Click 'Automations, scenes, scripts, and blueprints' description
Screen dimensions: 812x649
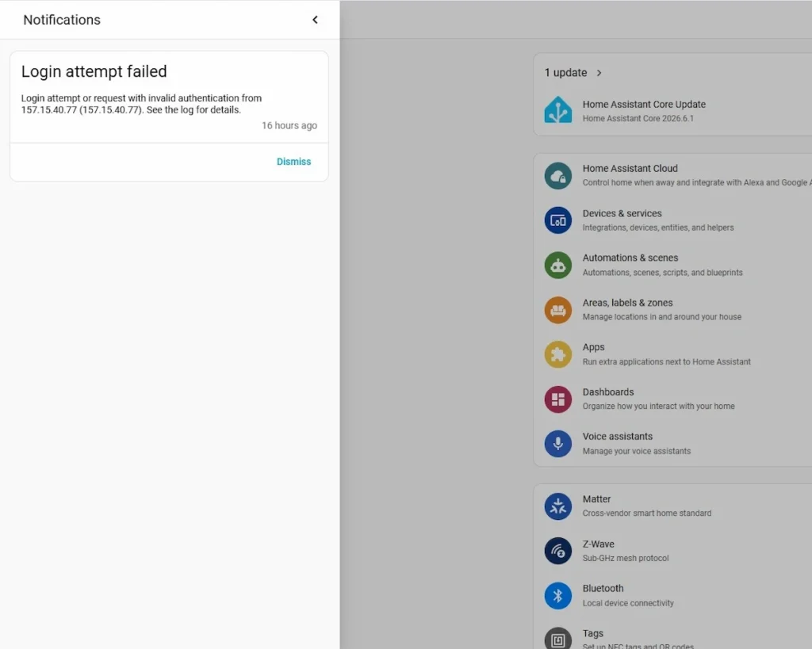(x=662, y=273)
